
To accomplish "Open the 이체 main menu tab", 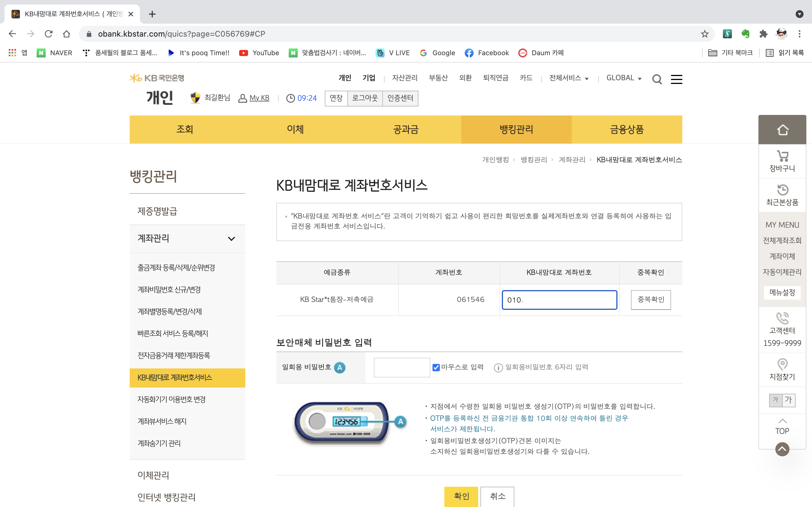I will point(295,130).
